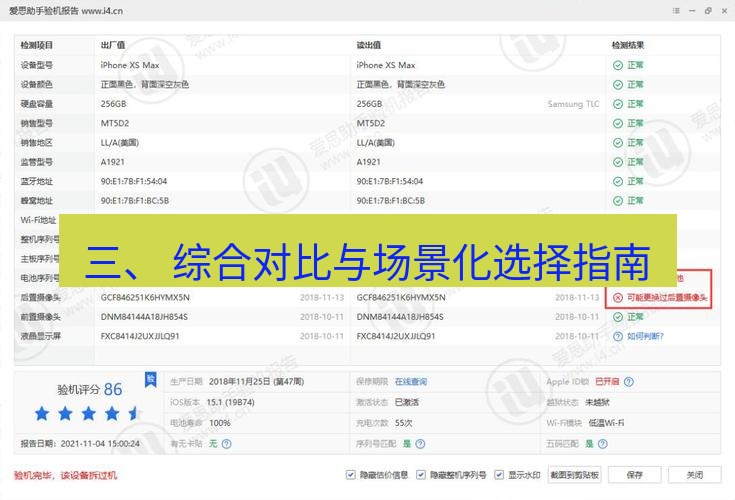
Task: Click the help icon next to 五码匹配
Action: point(603,444)
